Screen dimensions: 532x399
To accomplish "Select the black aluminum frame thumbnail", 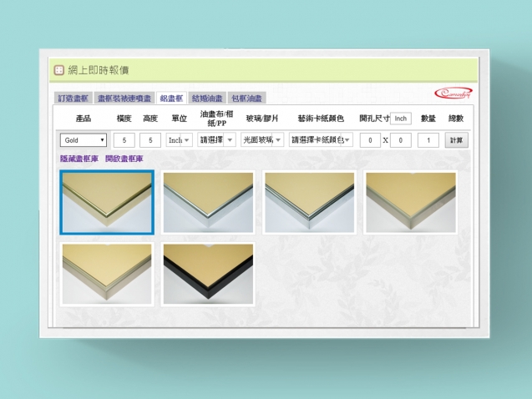I will tap(208, 274).
